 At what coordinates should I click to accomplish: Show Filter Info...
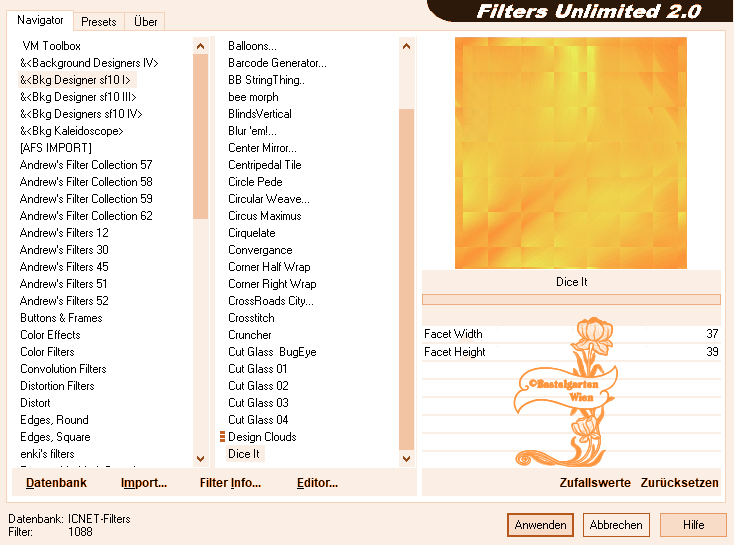[x=230, y=483]
